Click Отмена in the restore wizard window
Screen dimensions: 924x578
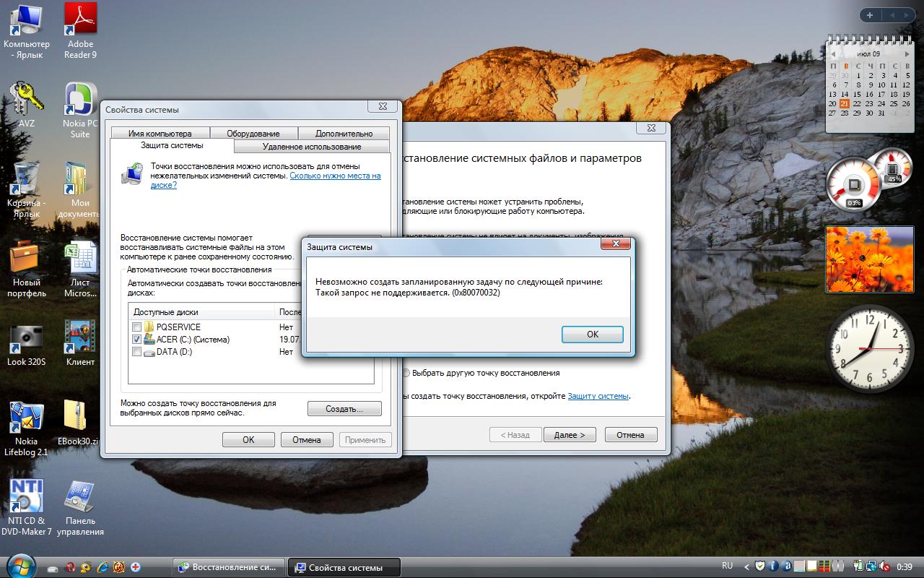[630, 435]
